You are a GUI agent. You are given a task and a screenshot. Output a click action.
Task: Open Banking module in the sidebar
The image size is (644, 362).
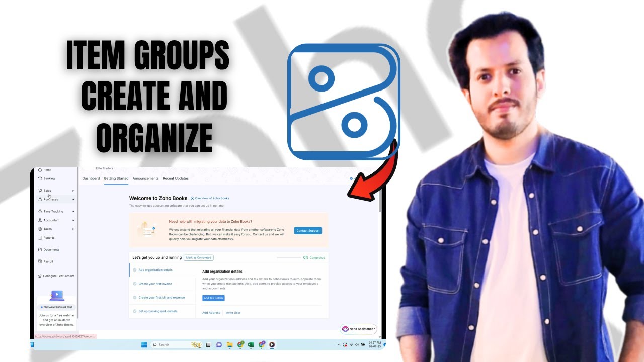[x=46, y=178]
